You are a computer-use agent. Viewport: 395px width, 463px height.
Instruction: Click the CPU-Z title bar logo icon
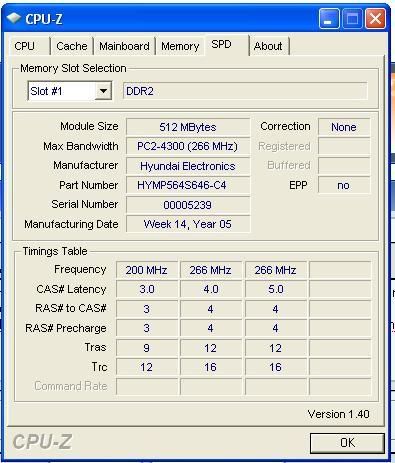click(x=13, y=19)
